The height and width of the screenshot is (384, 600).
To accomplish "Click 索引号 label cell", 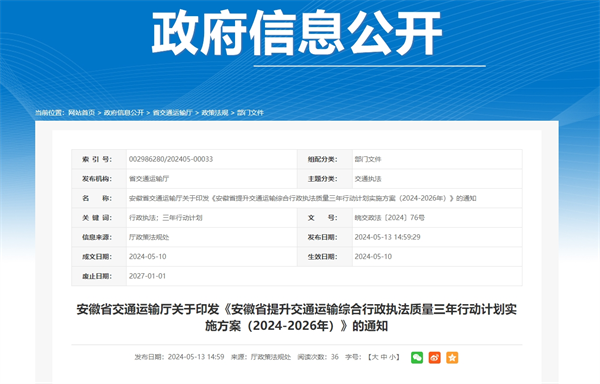I will [99, 159].
